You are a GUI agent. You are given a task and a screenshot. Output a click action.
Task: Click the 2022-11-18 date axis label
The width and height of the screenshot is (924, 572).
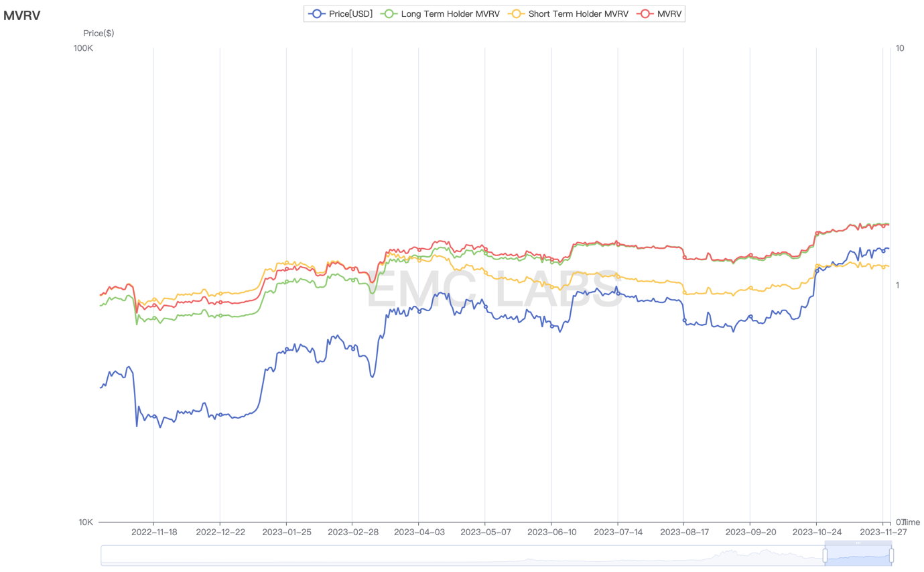(153, 532)
